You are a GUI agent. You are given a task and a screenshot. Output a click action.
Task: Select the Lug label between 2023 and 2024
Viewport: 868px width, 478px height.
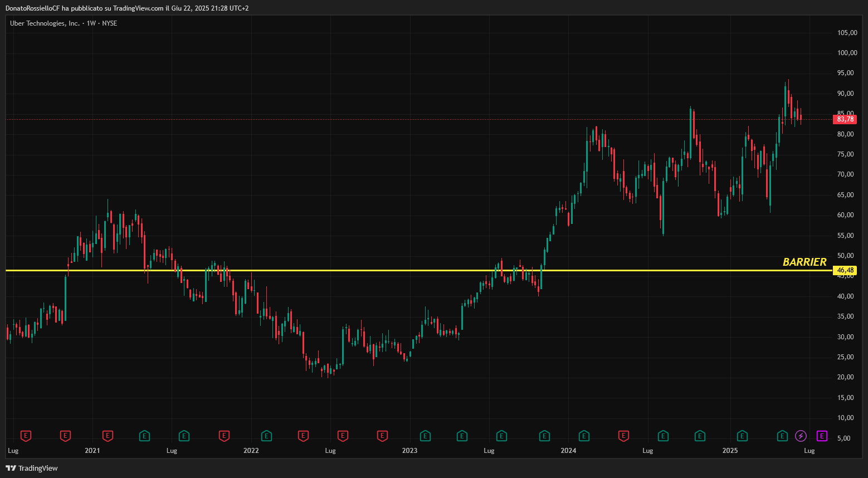coord(489,451)
